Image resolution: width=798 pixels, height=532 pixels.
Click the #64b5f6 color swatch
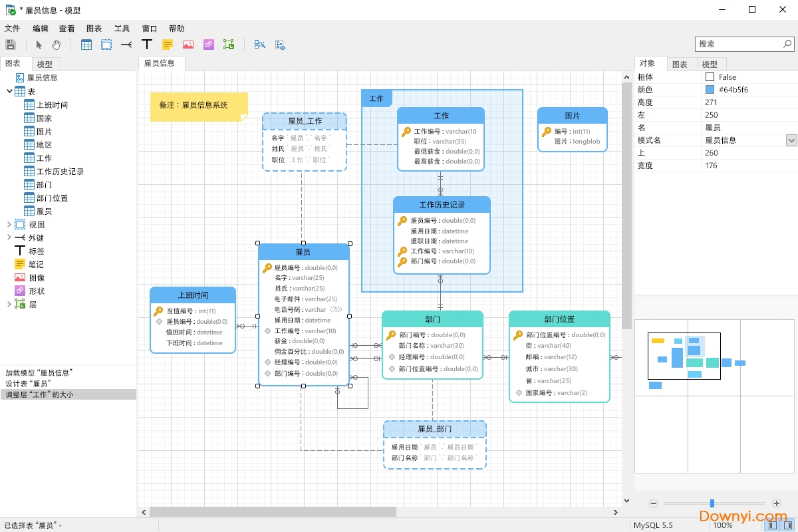click(x=710, y=90)
